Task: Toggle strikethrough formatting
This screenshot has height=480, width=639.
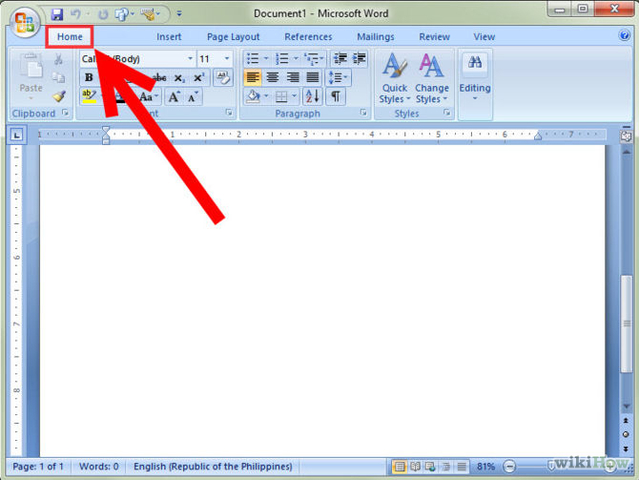Action: 159,77
